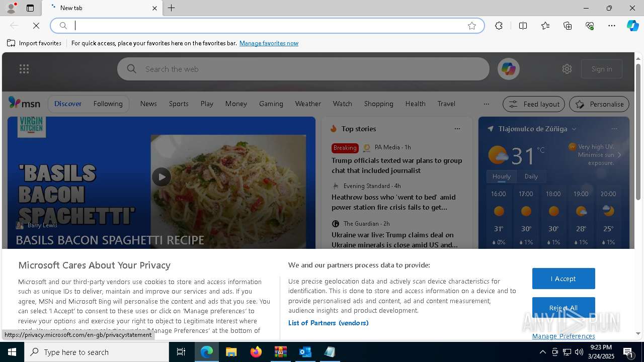This screenshot has height=362, width=644.
Task: Launch Firefox from taskbar
Action: coord(256,352)
